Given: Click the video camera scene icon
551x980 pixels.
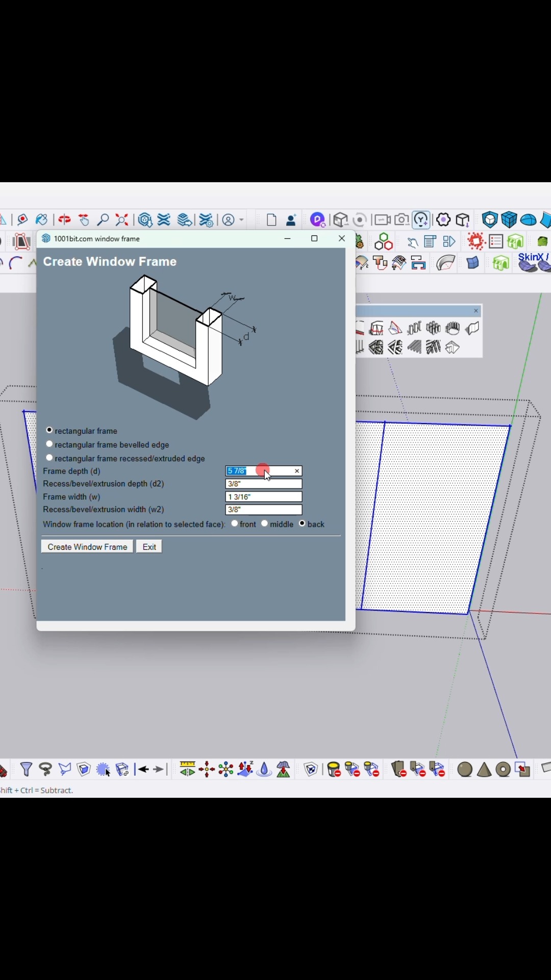Looking at the screenshot, I should click(382, 220).
